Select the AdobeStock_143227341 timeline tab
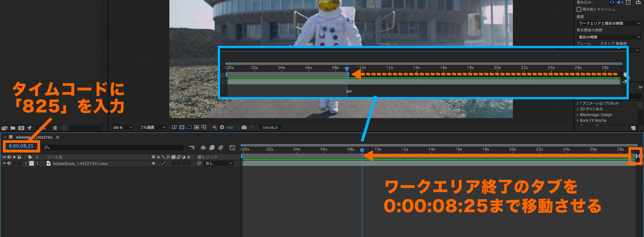The height and width of the screenshot is (237, 644). coord(34,137)
